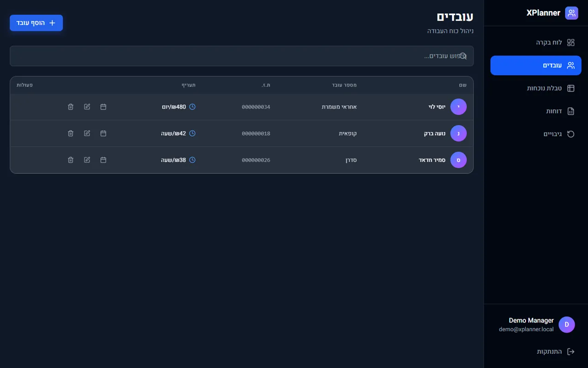
Task: Click ID number 000000018
Action: [256, 133]
